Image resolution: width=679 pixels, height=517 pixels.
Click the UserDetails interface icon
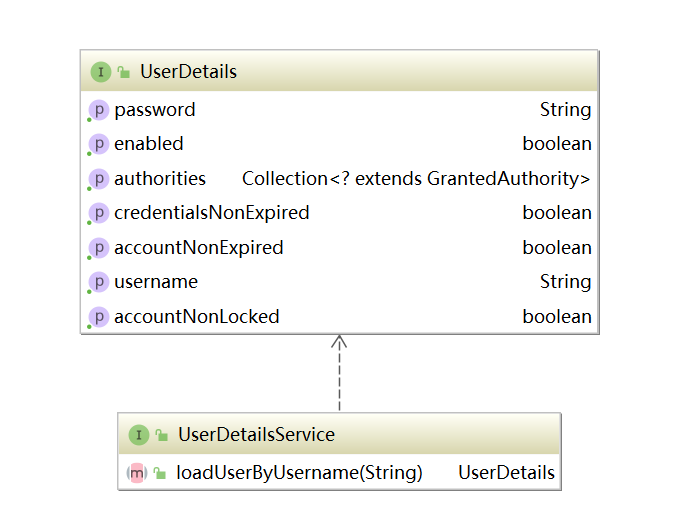tap(100, 72)
